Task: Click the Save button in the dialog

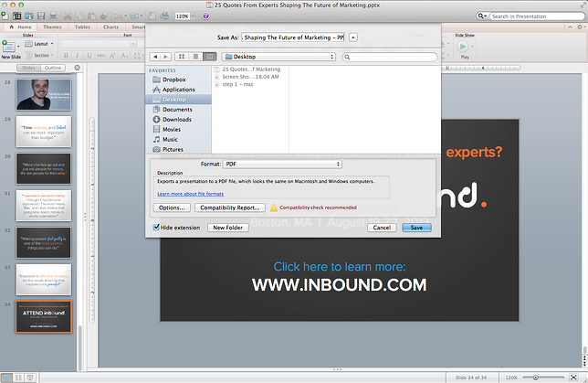Action: pos(416,227)
